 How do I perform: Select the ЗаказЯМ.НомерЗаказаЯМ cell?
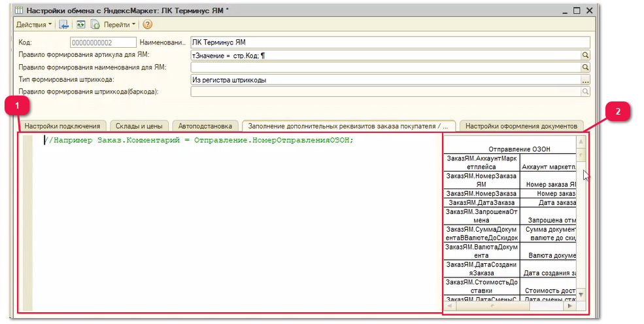[x=481, y=180]
